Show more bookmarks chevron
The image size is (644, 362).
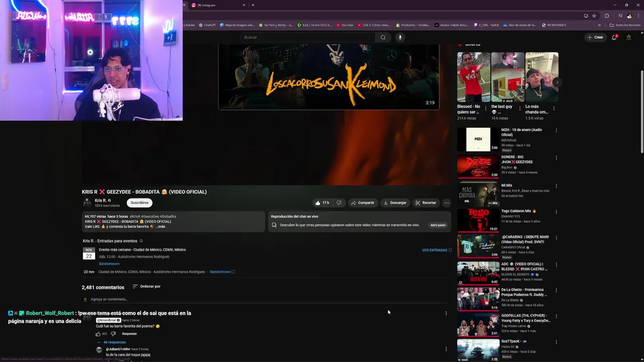click(x=599, y=25)
